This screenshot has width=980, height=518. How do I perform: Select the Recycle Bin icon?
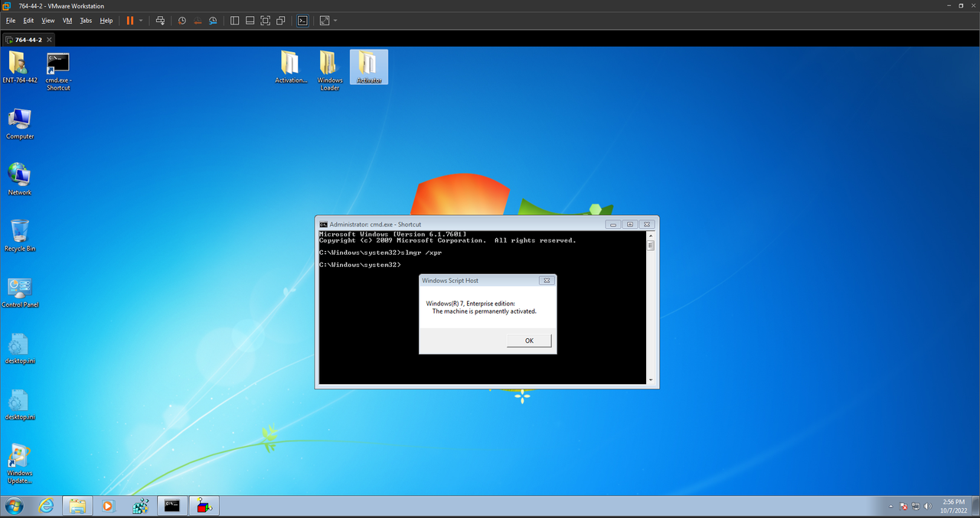coord(20,236)
